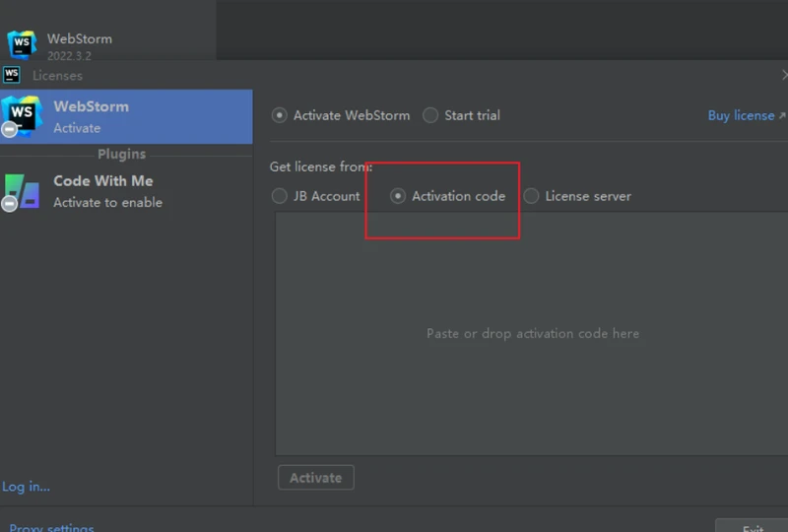This screenshot has height=532, width=788.
Task: Click the Code With Me plugin icon
Action: tap(21, 192)
